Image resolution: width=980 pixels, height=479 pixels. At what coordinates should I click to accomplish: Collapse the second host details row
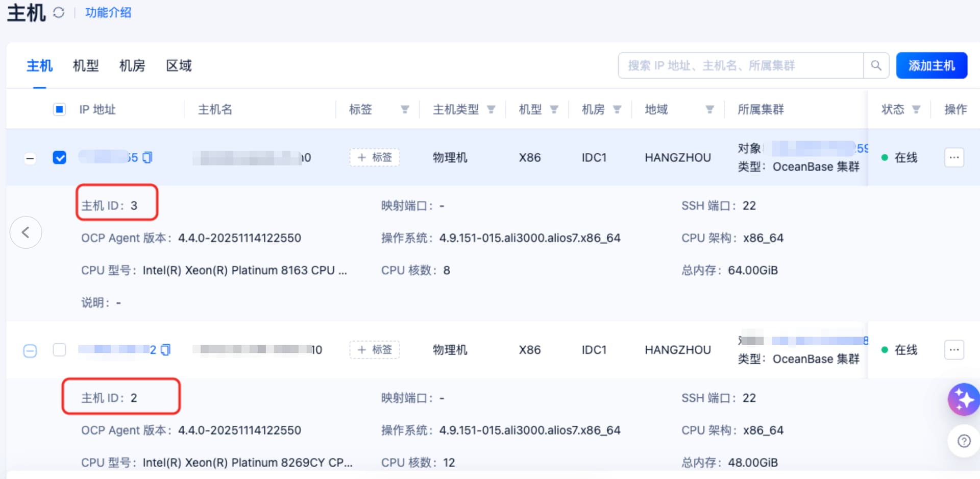pyautogui.click(x=30, y=351)
